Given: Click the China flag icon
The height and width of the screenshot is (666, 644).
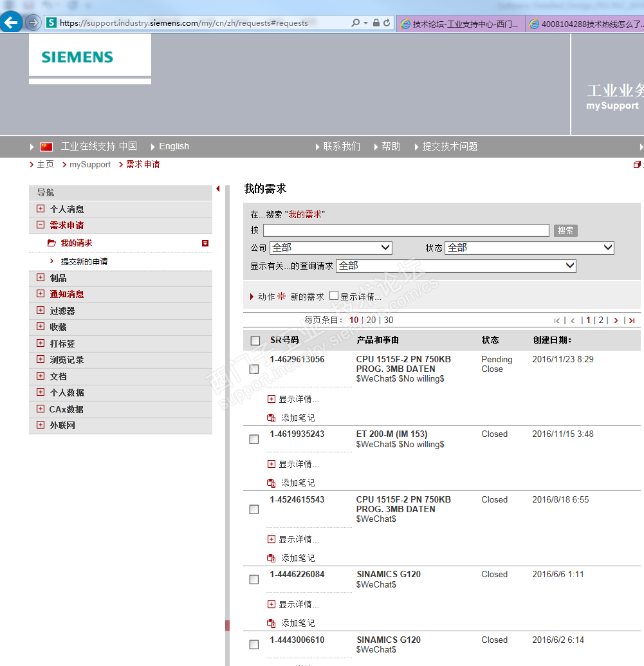Looking at the screenshot, I should point(46,147).
